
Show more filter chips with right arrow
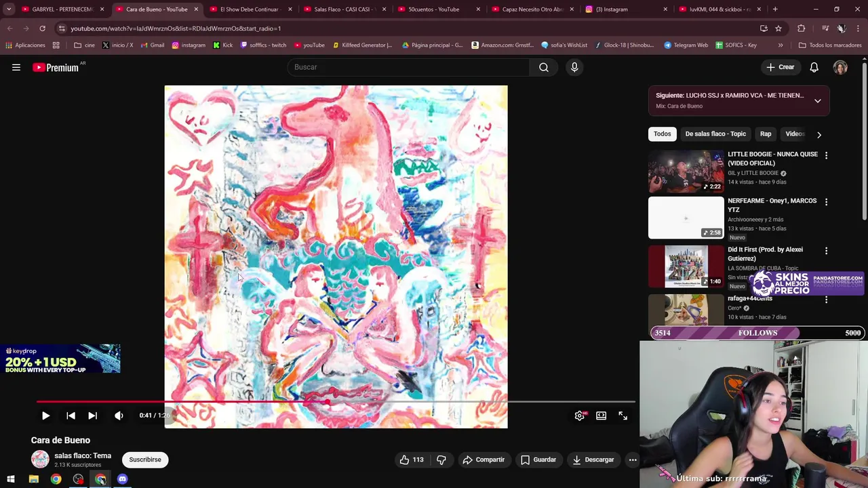tap(818, 134)
